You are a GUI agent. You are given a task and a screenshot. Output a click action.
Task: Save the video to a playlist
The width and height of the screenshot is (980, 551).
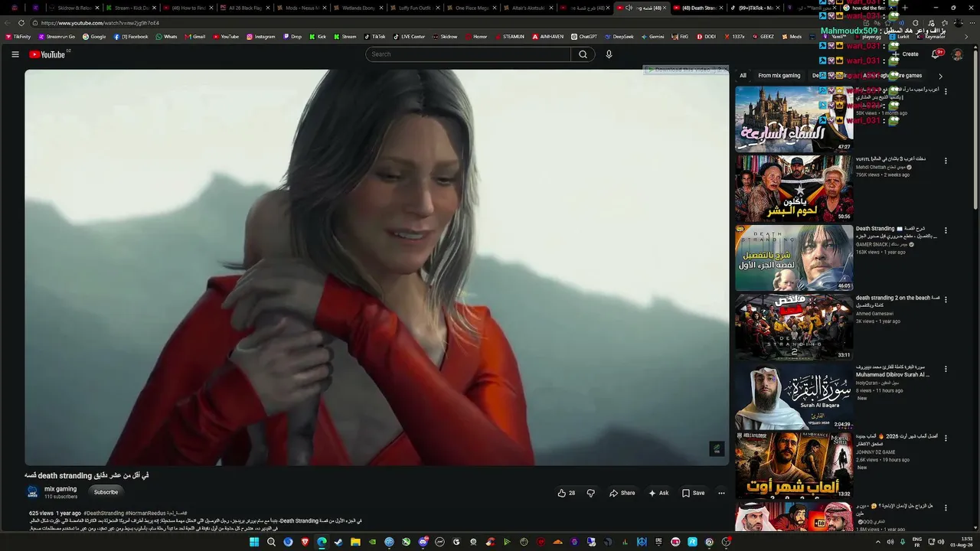pyautogui.click(x=693, y=493)
